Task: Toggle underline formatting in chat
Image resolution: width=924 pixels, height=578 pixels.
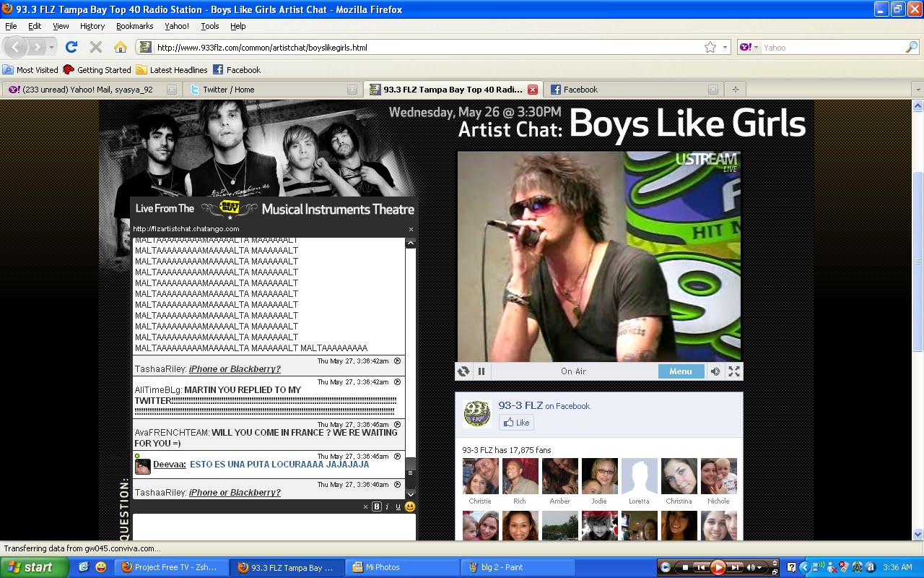Action: (398, 507)
